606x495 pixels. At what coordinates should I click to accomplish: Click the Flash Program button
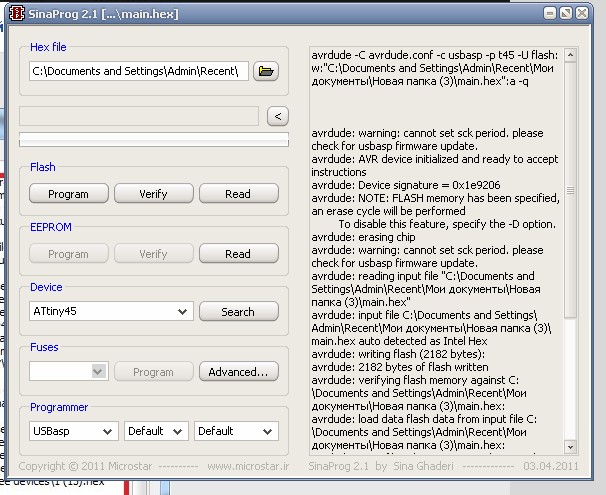coord(68,194)
